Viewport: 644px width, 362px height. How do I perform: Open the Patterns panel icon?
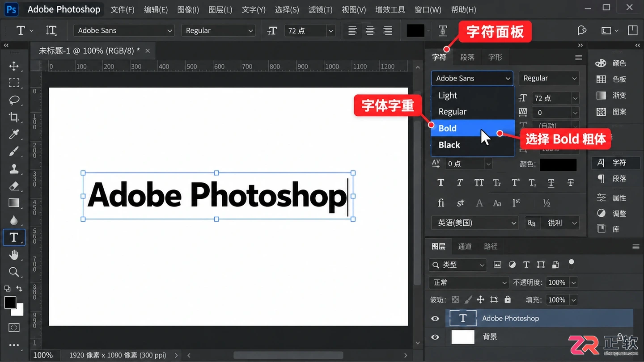point(601,112)
